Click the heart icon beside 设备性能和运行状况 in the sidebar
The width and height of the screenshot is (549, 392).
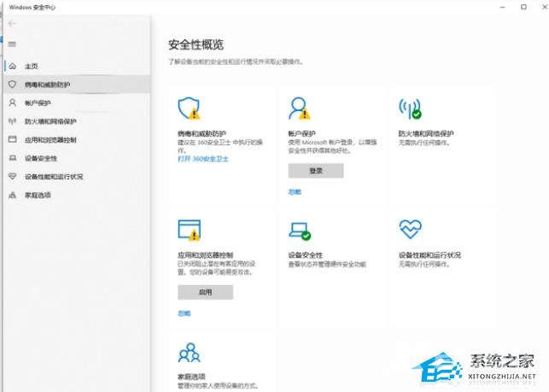13,176
